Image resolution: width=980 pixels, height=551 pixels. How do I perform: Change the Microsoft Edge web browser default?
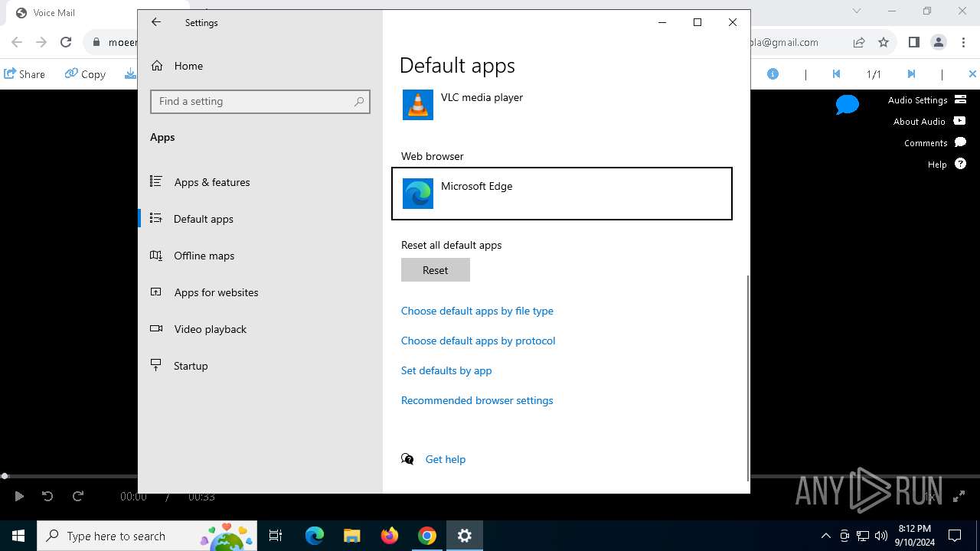click(562, 194)
